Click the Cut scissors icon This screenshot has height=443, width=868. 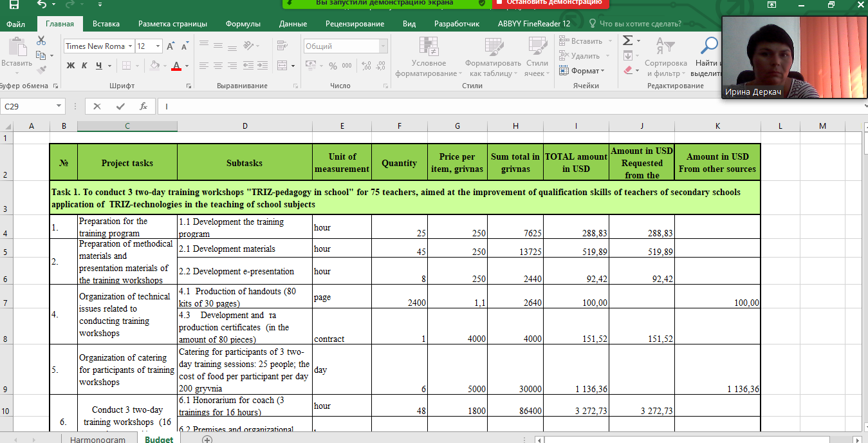(41, 41)
